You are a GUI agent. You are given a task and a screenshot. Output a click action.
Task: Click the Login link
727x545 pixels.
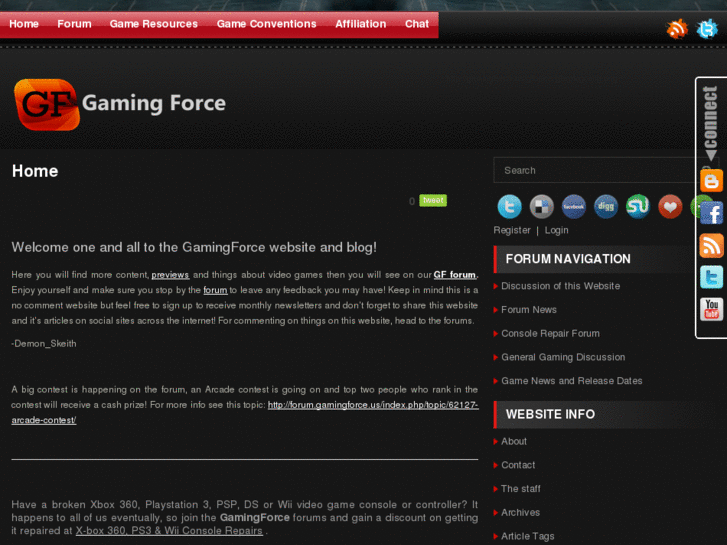point(556,230)
